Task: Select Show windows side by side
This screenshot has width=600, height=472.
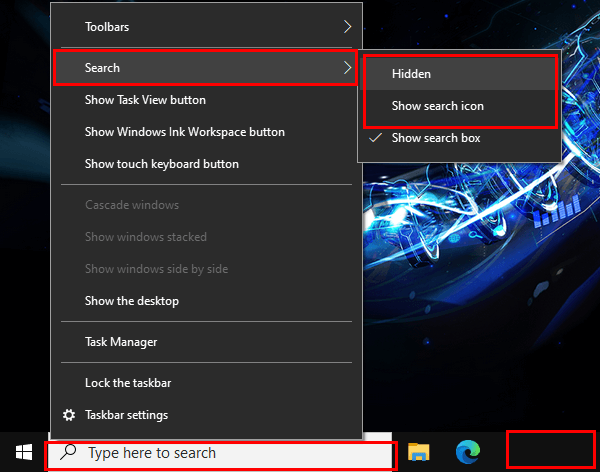Action: pos(156,269)
